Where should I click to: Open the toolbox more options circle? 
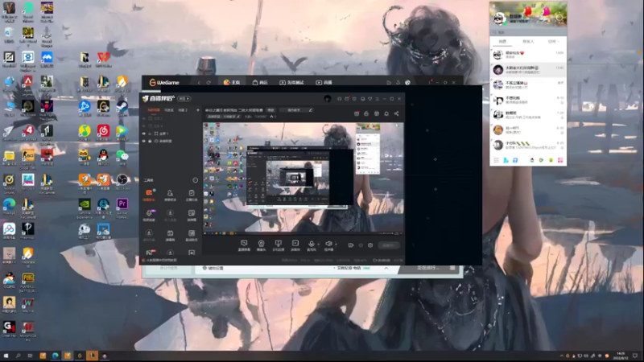pos(195,180)
